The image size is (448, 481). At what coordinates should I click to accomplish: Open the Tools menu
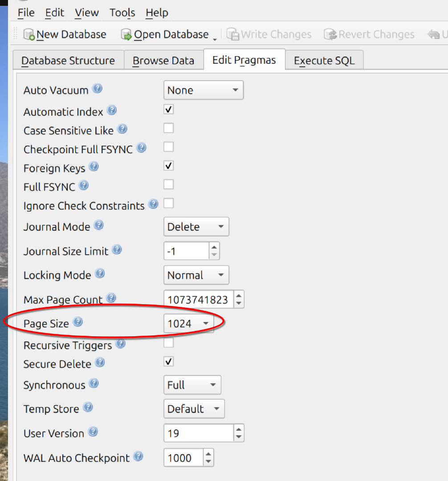click(x=122, y=13)
